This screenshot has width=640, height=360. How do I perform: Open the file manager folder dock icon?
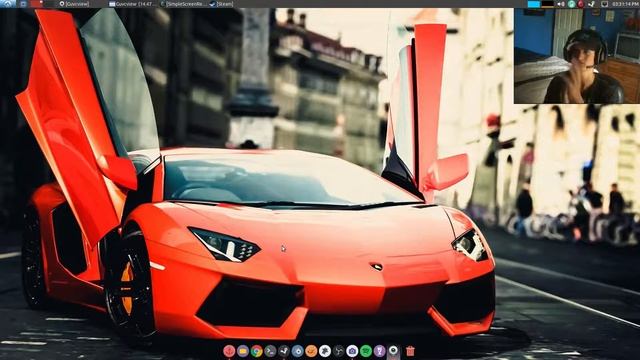coord(243,351)
